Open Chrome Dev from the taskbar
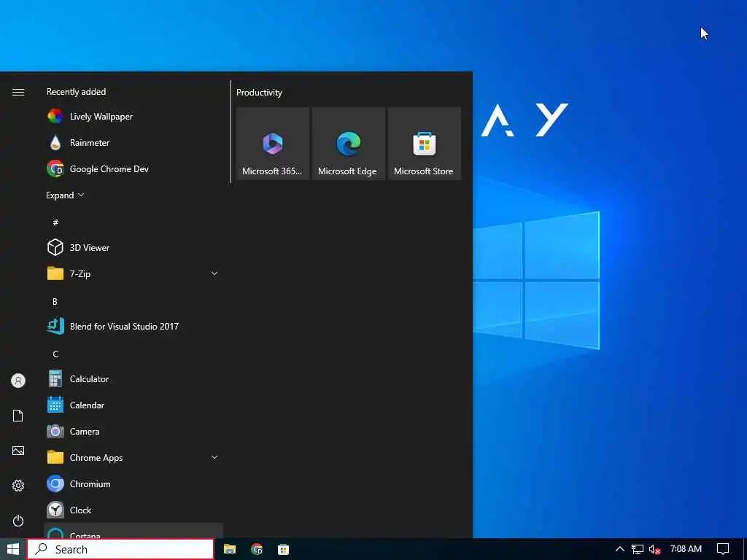 click(x=257, y=550)
